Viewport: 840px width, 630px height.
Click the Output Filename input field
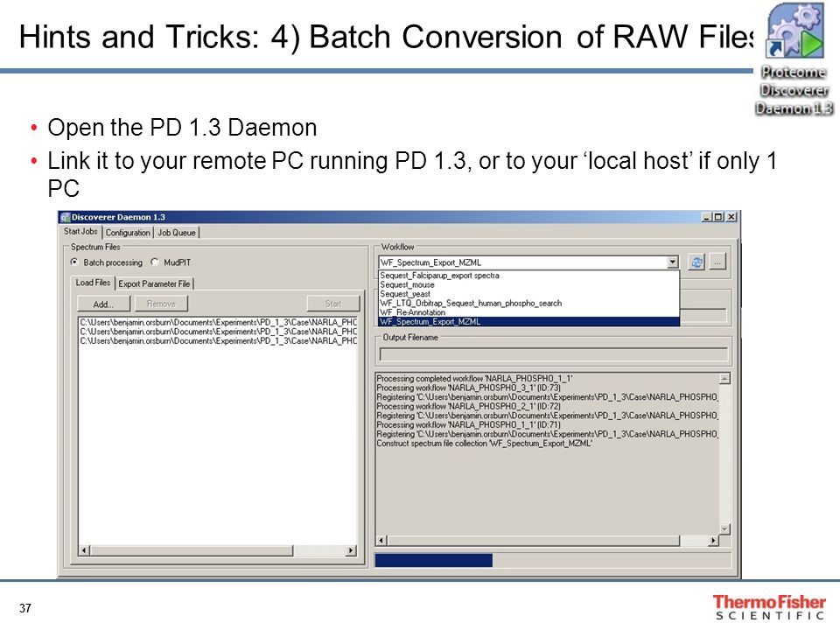coord(553,354)
